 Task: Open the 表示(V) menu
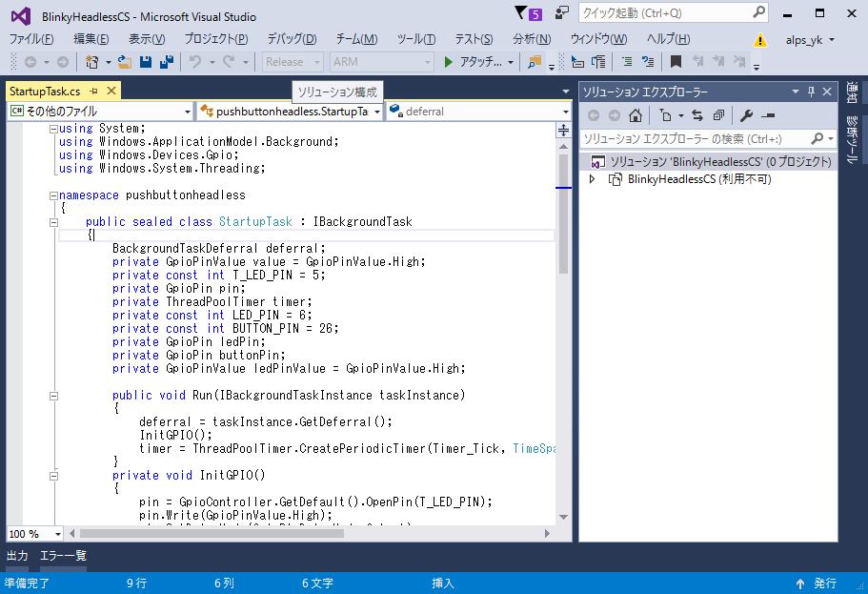(x=147, y=39)
